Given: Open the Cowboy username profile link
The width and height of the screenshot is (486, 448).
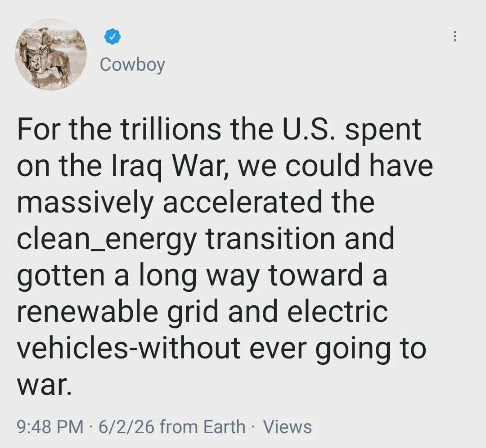Looking at the screenshot, I should pos(132,64).
